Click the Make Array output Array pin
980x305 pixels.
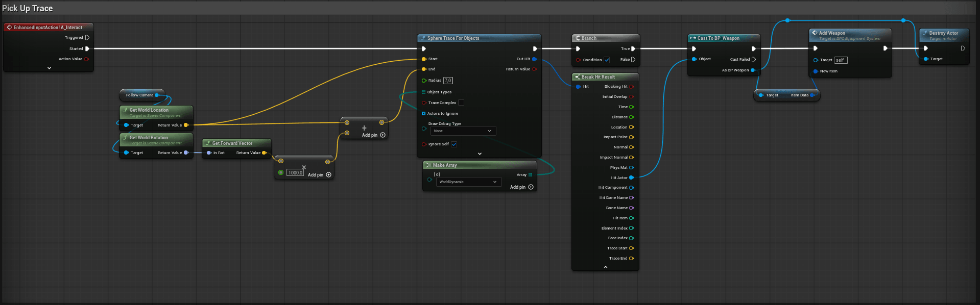click(530, 175)
